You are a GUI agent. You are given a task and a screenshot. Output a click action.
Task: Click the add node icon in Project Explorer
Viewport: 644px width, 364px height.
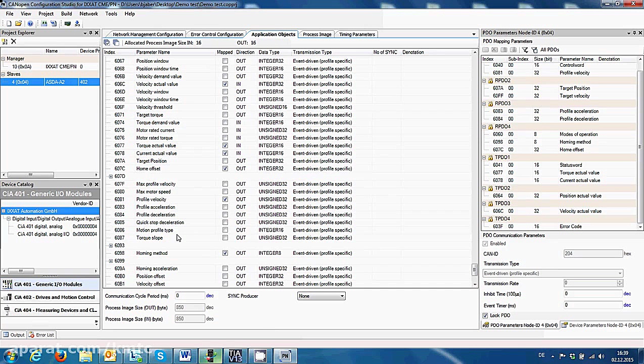pos(5,41)
